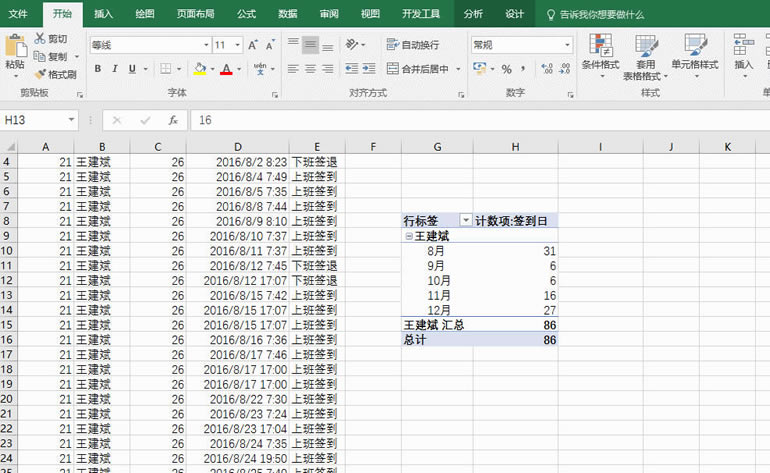Viewport: 770px width, 473px height.
Task: Toggle middle vertical alignment
Action: [x=310, y=45]
